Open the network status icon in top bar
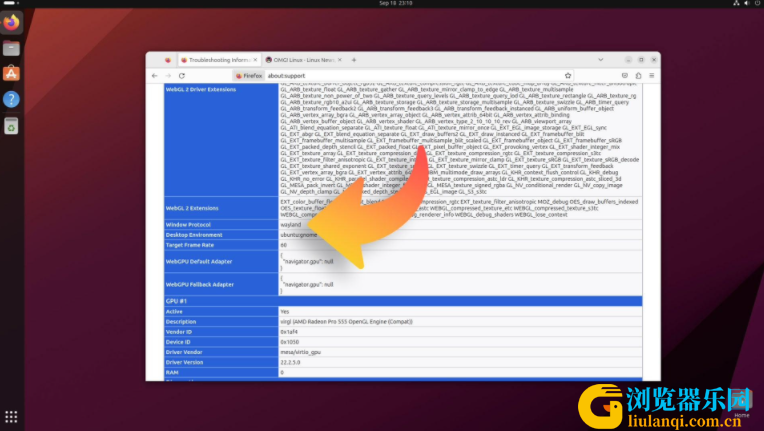 click(736, 3)
